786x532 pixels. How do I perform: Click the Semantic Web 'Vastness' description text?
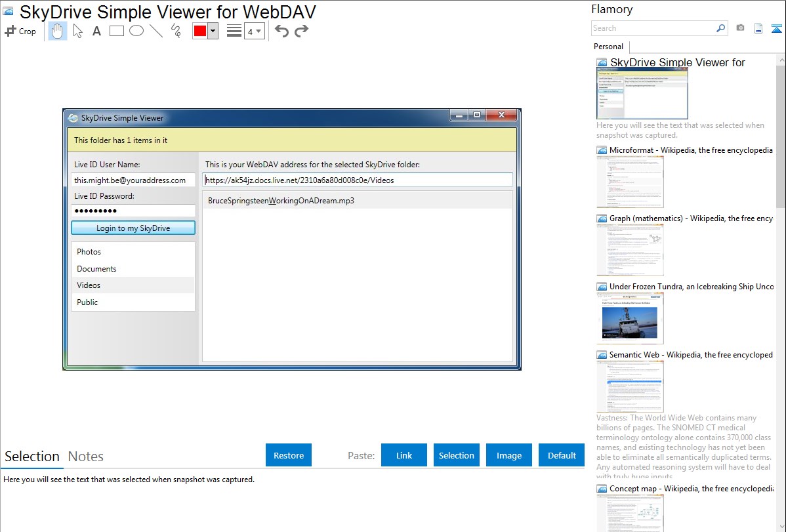point(684,447)
